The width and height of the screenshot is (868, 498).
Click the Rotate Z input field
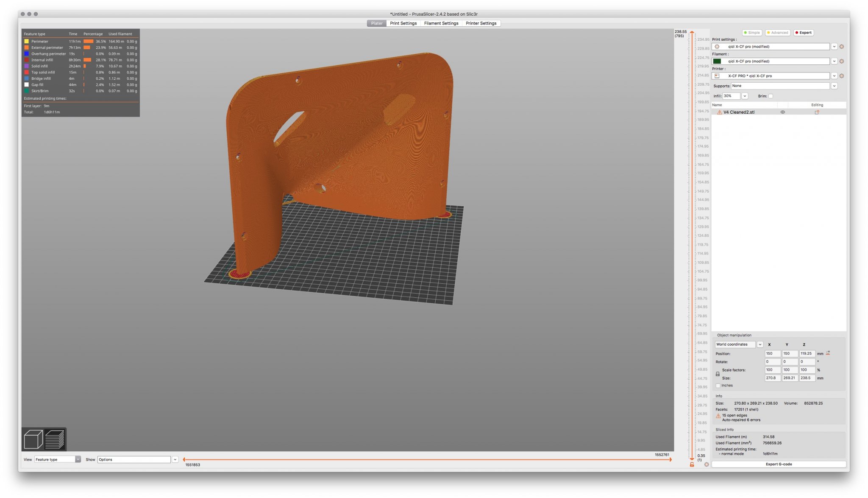click(x=807, y=361)
